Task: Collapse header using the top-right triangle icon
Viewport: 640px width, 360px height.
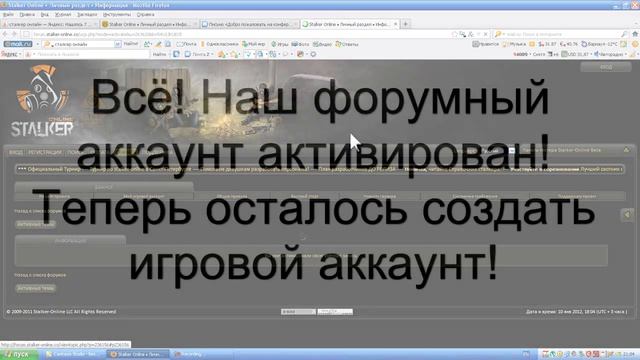Action: [626, 150]
